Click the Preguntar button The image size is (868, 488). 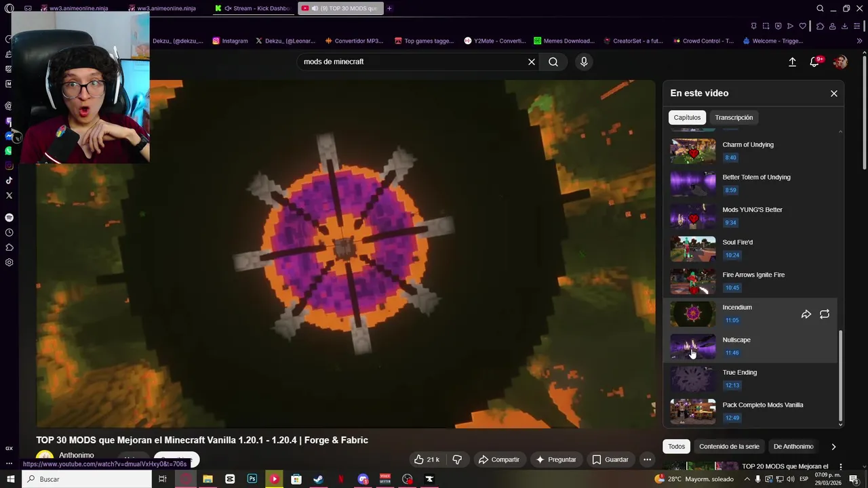556,460
